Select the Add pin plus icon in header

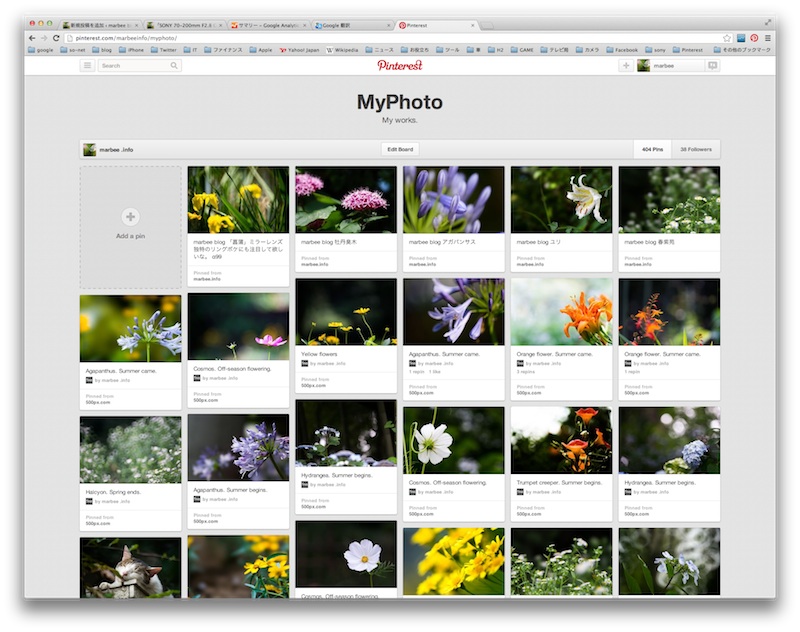tap(625, 67)
